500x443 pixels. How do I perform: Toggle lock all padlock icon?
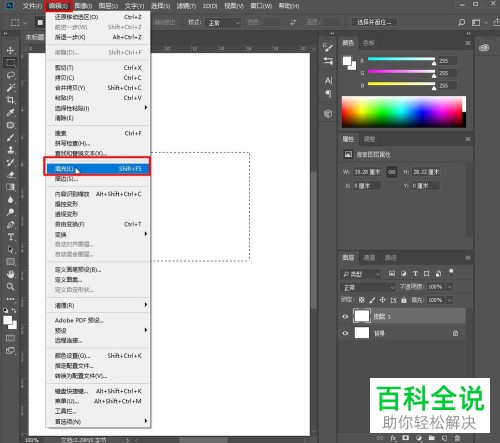pos(404,300)
